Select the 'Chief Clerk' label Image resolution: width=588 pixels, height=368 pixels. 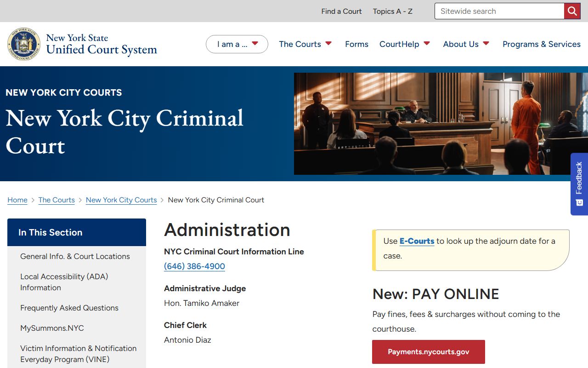coord(185,325)
